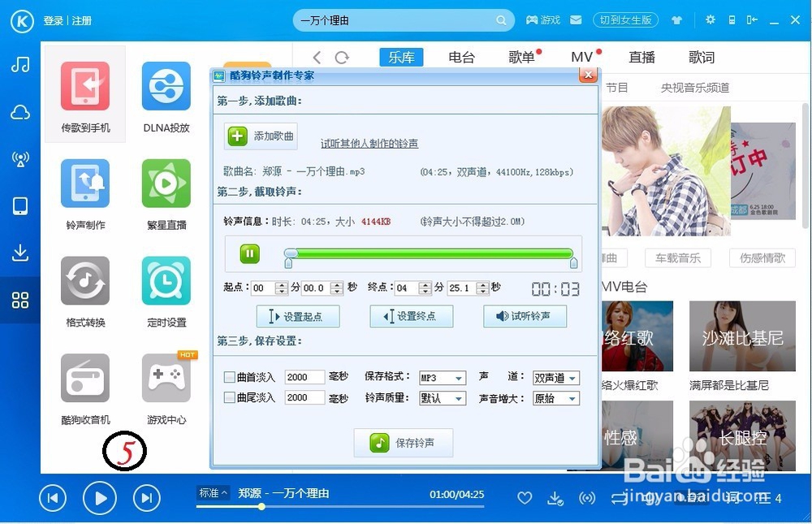
Task: Click the search box containing 一万个理由
Action: pyautogui.click(x=404, y=21)
